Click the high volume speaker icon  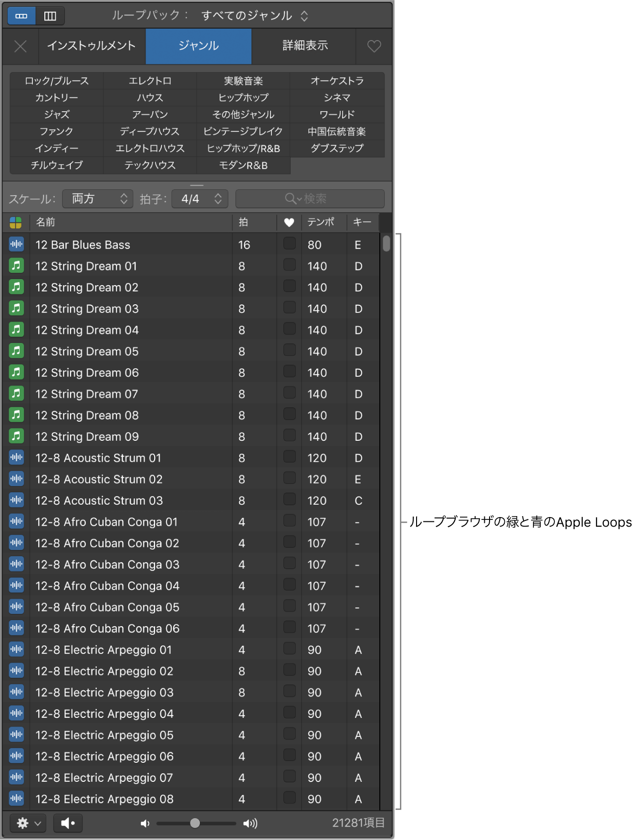coord(250,823)
